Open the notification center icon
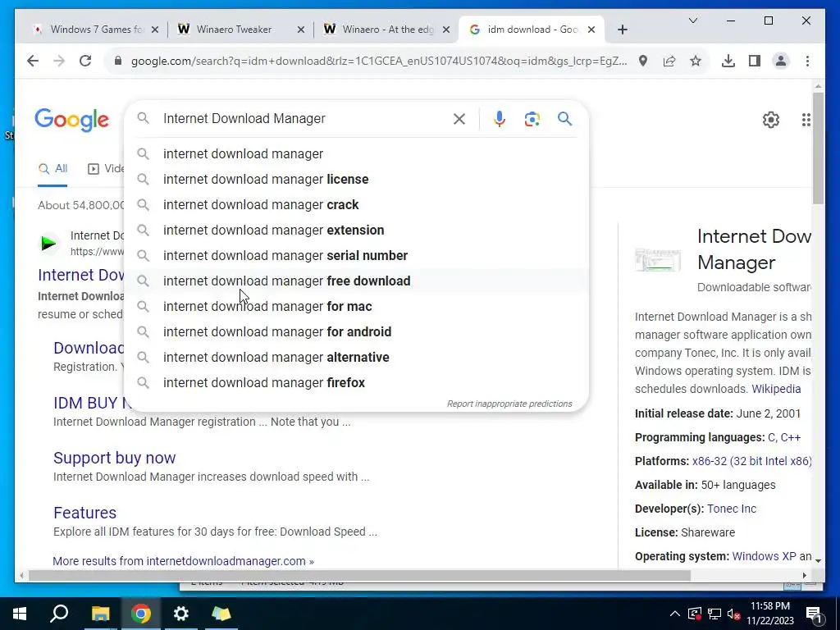This screenshot has height=630, width=840. (814, 614)
